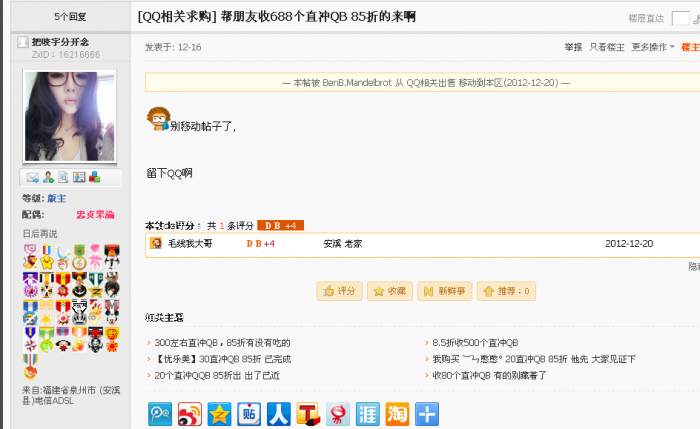
Task: Click the 举报 report link
Action: tap(573, 47)
